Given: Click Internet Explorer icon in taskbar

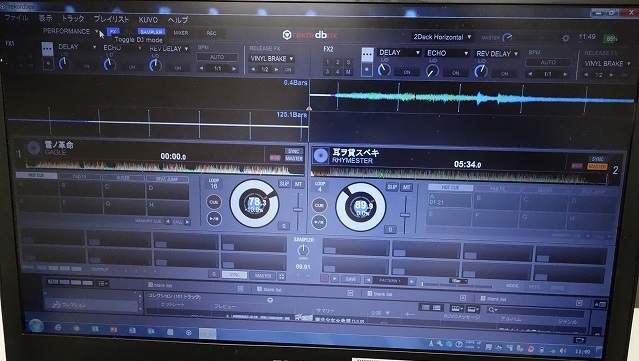Looking at the screenshot, I should 57,328.
